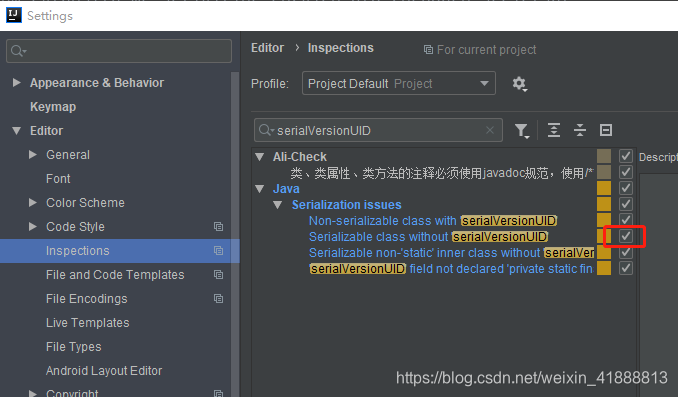
Task: Click project-level icon beside File Encodings
Action: pyautogui.click(x=218, y=299)
